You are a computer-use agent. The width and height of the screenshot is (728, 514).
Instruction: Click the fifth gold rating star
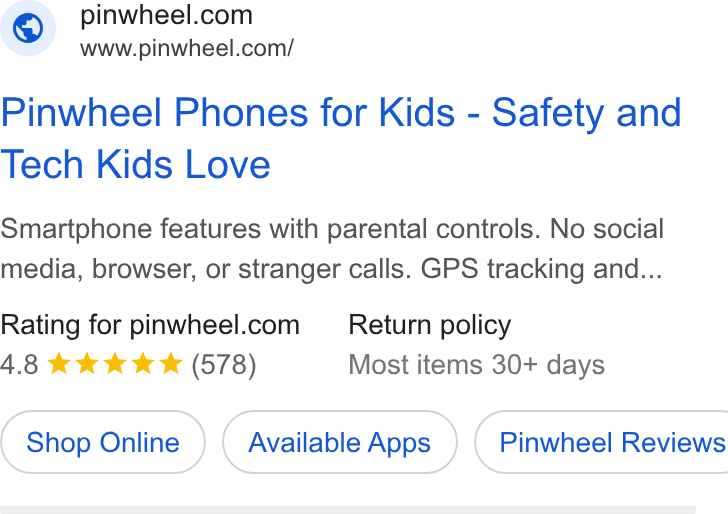click(171, 364)
